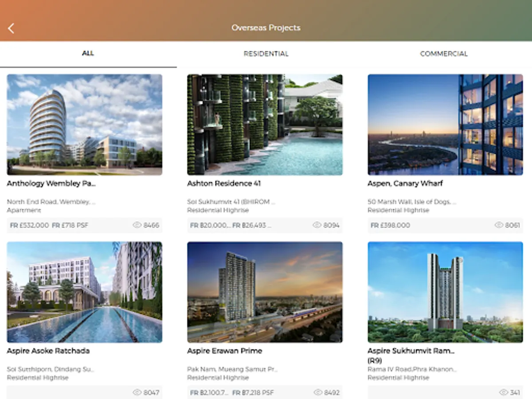
Task: Click the eye icon beside 341 views
Action: [503, 393]
